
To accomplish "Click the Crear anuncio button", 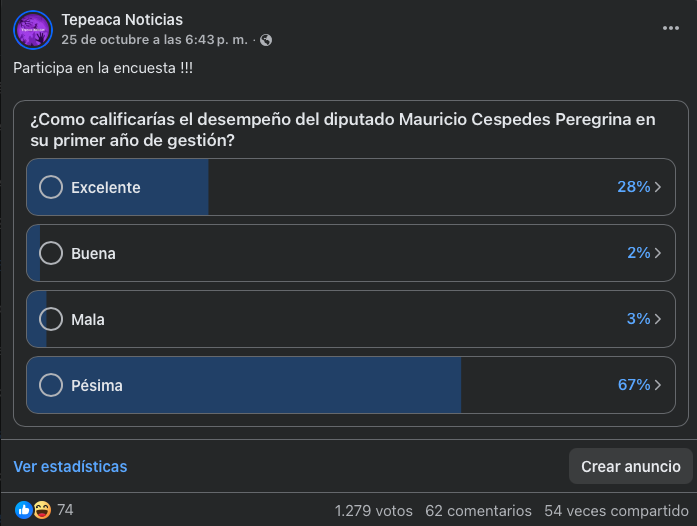I will (x=631, y=466).
